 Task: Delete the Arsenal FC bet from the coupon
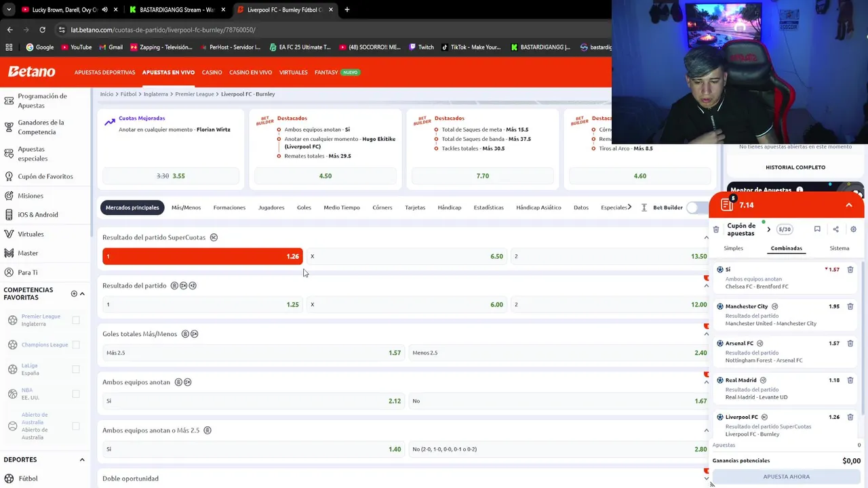[850, 344]
